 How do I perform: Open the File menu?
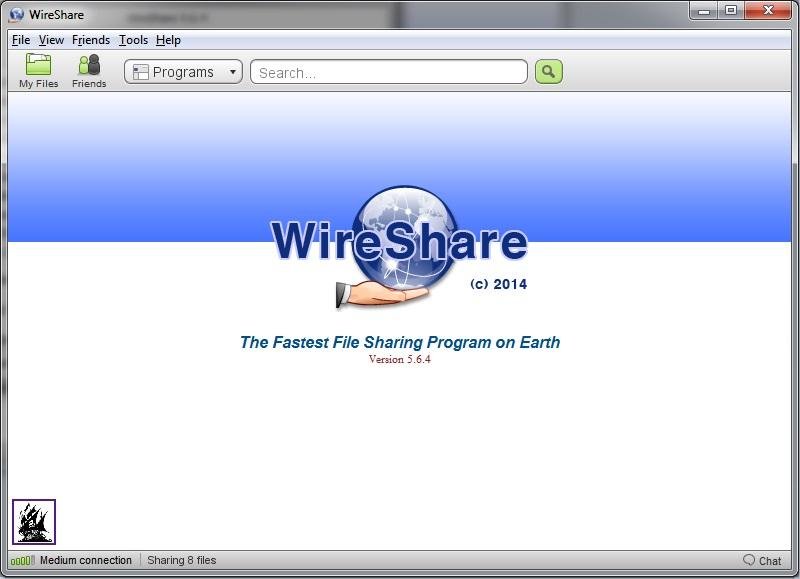pos(21,40)
